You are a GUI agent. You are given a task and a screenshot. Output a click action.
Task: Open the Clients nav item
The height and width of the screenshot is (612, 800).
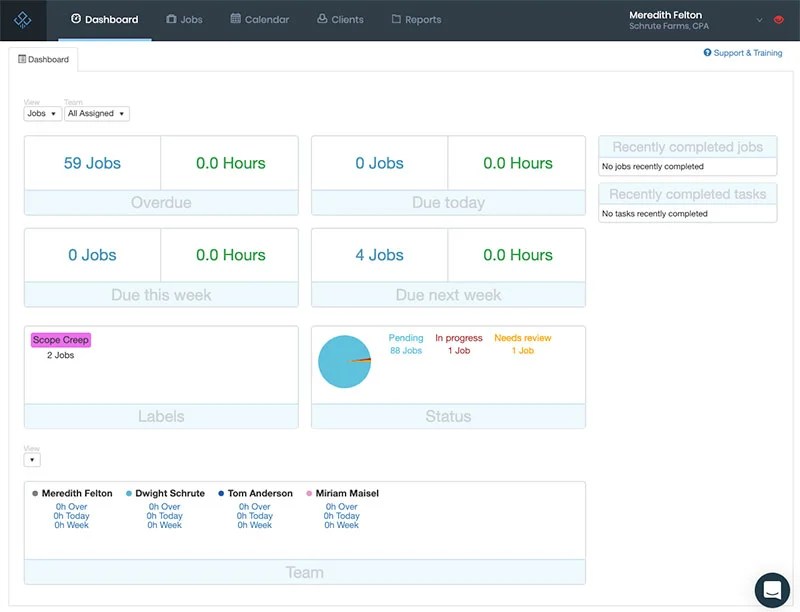(340, 19)
